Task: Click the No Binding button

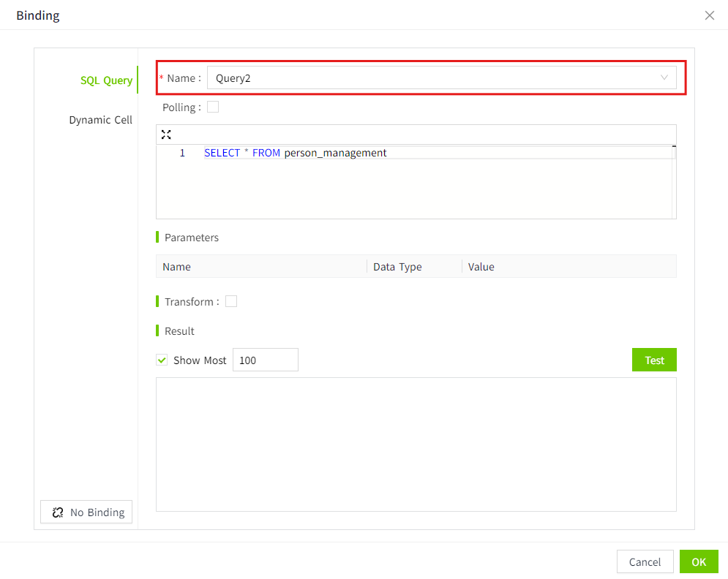Action: pyautogui.click(x=87, y=512)
